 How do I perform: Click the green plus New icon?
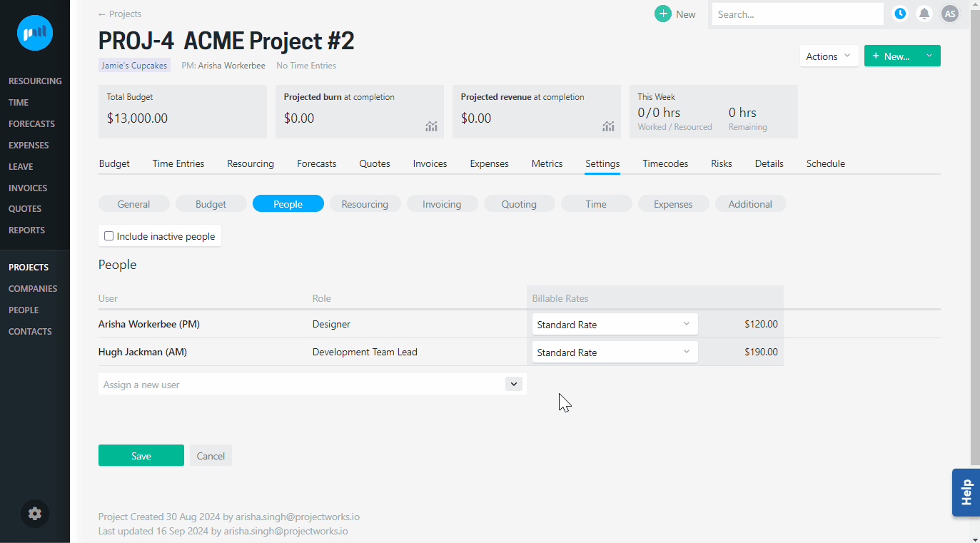(663, 14)
